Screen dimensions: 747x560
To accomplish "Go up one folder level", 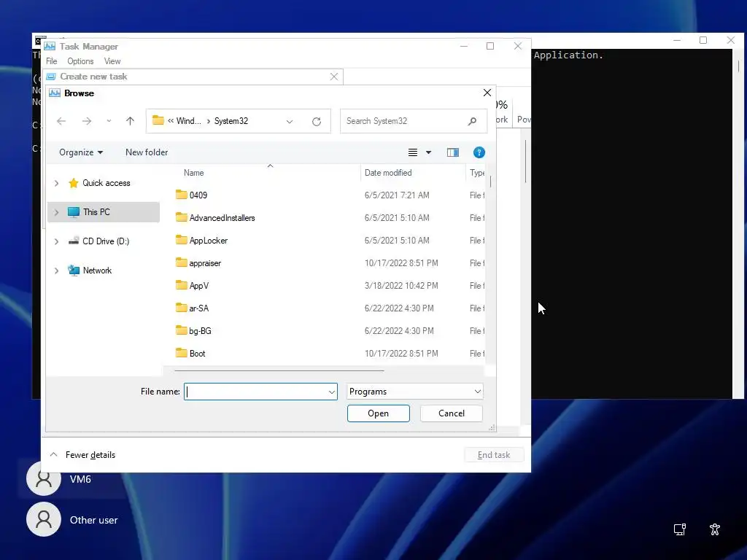I will click(x=130, y=121).
